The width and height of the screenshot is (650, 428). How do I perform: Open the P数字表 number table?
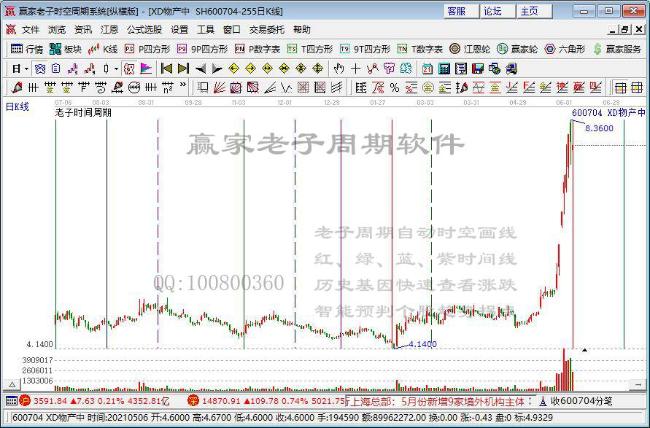tap(257, 49)
